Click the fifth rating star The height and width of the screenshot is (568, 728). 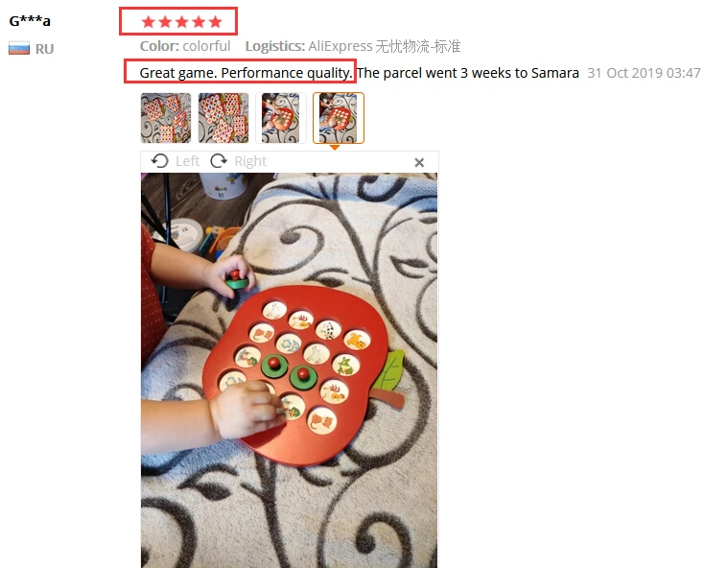click(x=215, y=22)
